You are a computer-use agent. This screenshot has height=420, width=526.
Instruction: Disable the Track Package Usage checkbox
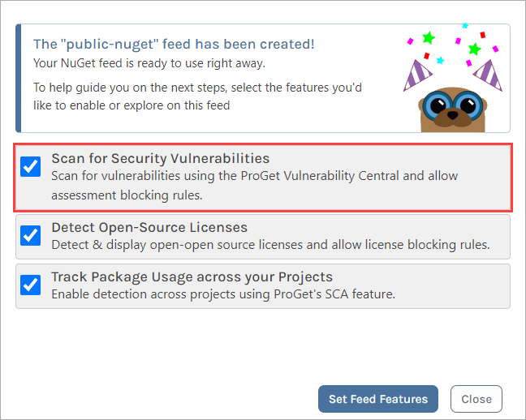(x=30, y=285)
